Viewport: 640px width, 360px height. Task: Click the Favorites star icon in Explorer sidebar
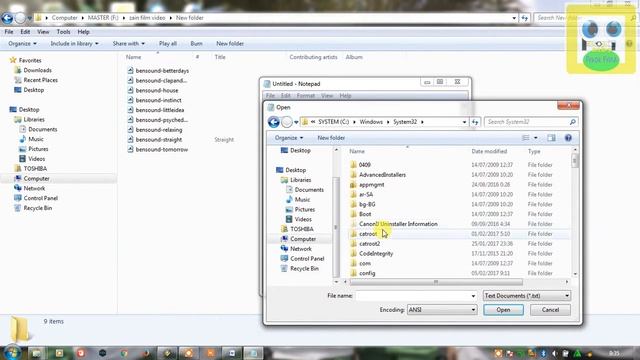13,60
